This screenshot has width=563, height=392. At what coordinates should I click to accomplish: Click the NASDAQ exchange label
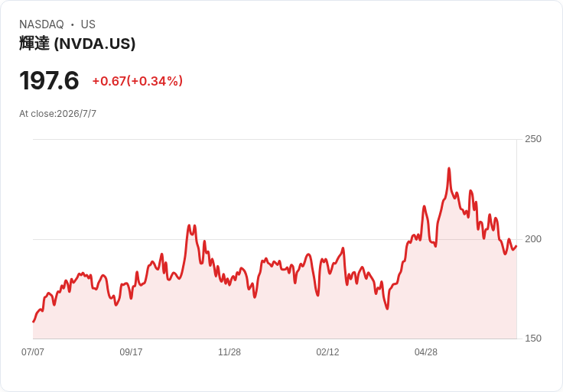click(41, 24)
